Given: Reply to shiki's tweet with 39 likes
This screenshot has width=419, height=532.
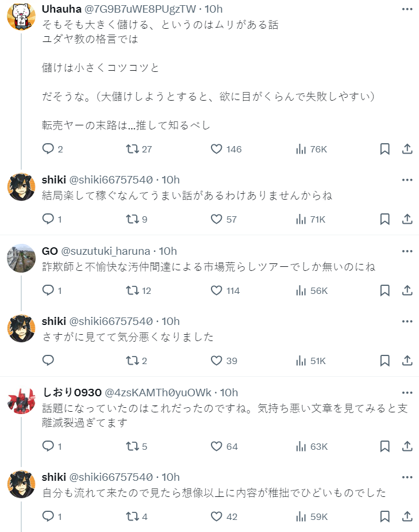Looking at the screenshot, I should click(49, 361).
